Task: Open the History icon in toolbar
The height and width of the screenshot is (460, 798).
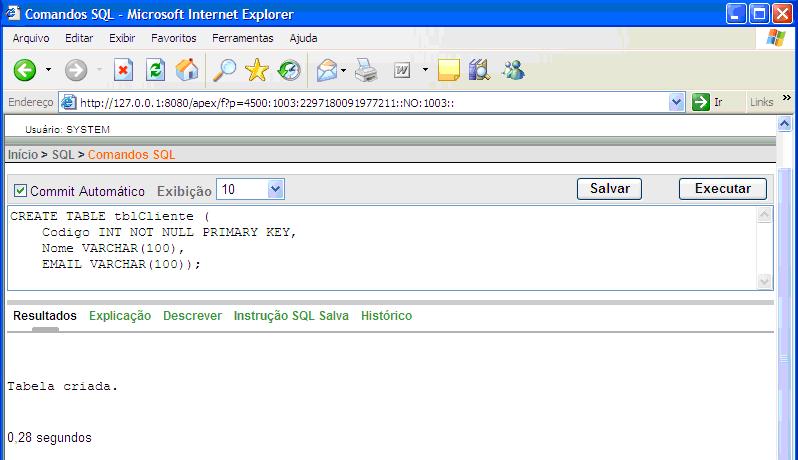Action: click(289, 70)
